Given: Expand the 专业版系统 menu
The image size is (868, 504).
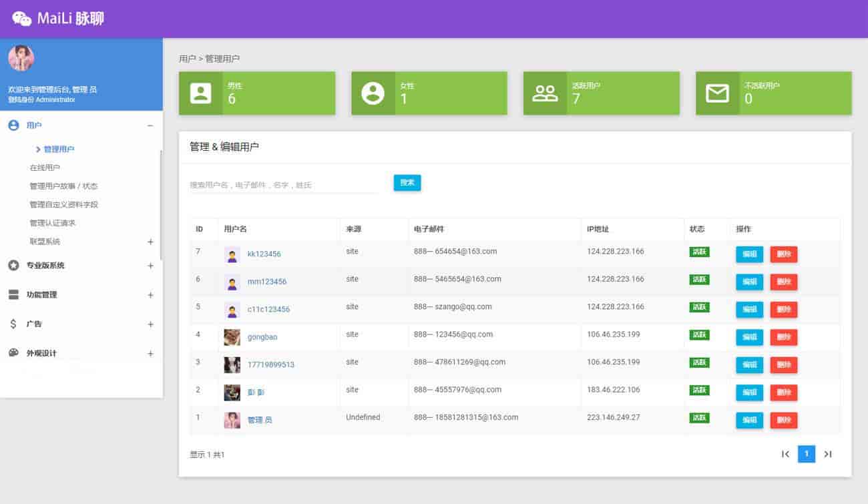Looking at the screenshot, I should pos(150,266).
